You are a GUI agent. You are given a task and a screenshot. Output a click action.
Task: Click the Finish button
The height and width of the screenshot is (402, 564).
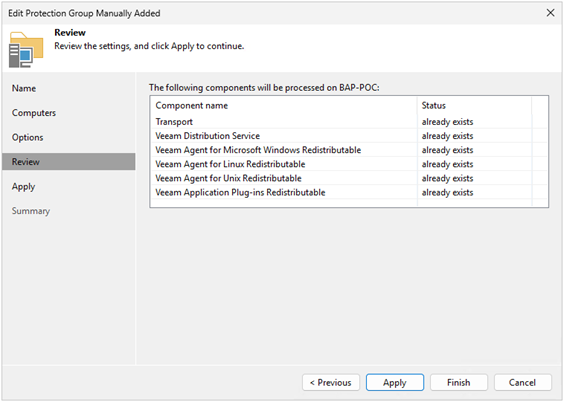click(x=459, y=383)
